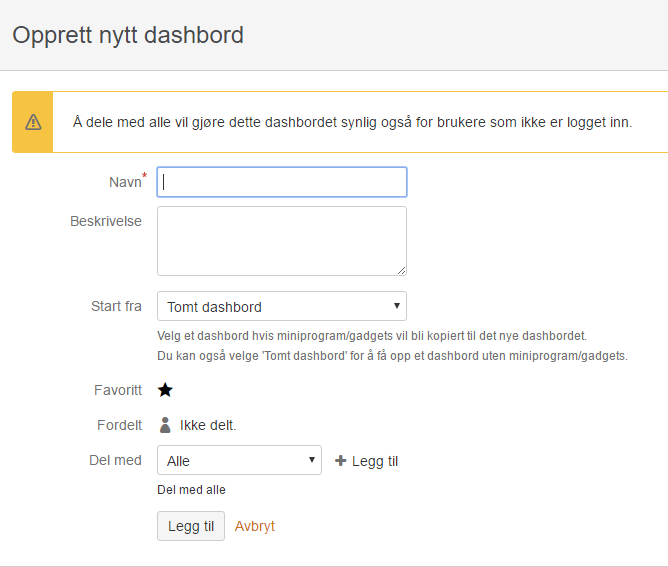Click the 'Del med alle' description text
The width and height of the screenshot is (668, 567).
pos(191,490)
